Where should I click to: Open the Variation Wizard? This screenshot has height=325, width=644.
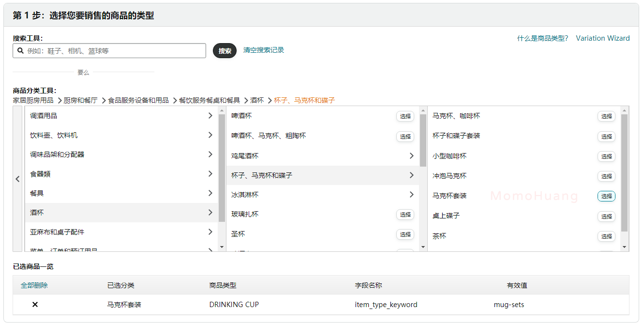(x=603, y=38)
